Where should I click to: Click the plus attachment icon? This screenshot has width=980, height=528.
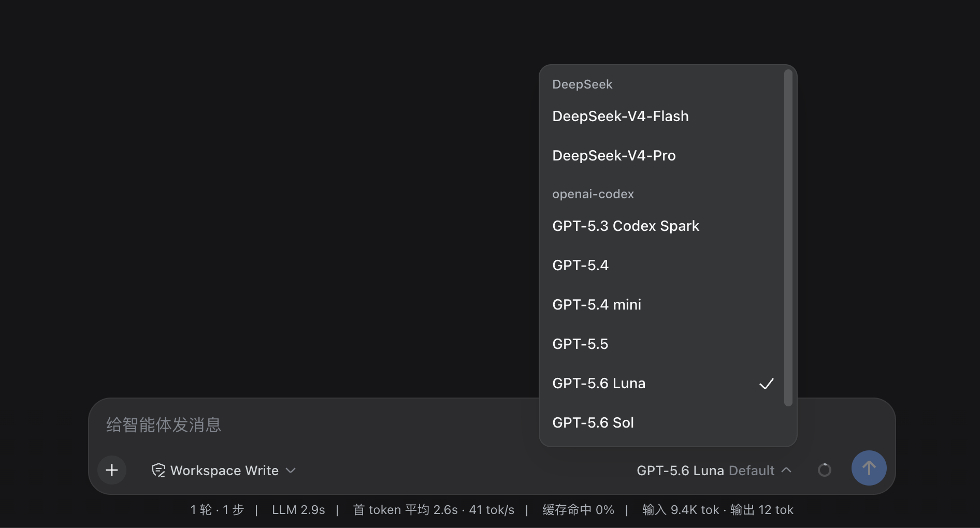click(x=112, y=470)
